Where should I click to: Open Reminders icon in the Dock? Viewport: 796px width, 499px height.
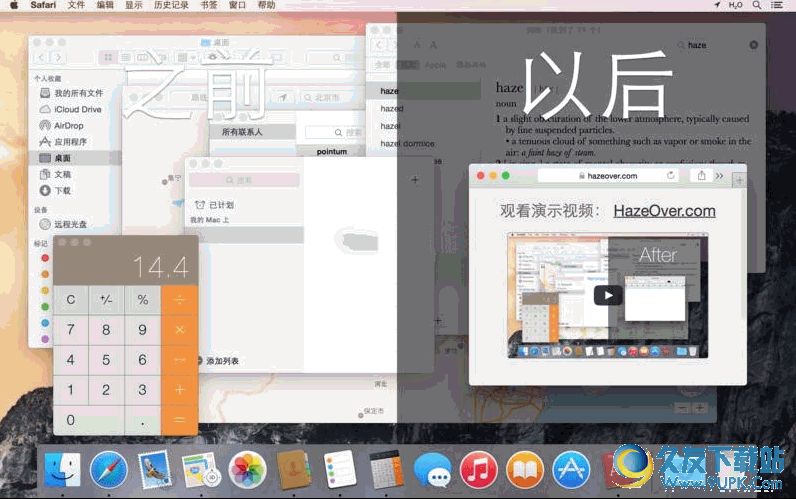point(340,469)
